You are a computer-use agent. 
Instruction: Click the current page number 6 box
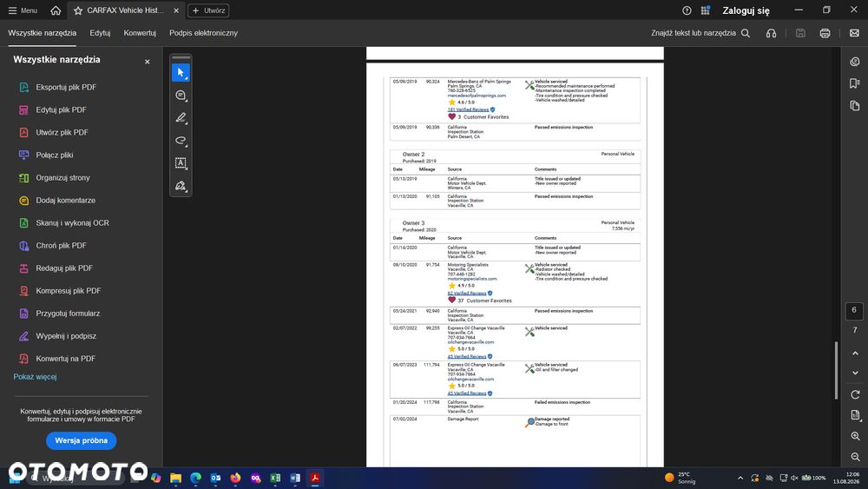coord(854,311)
